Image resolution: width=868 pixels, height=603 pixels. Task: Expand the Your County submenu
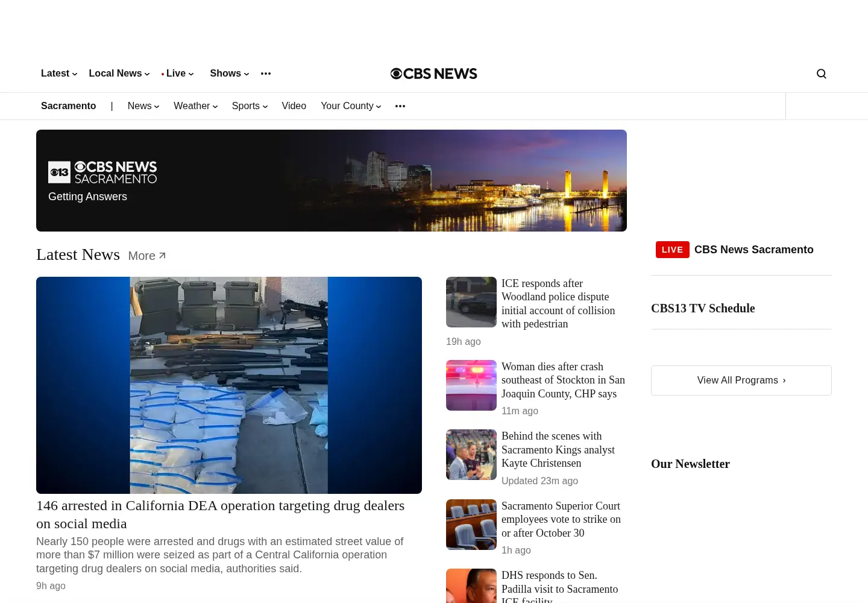click(x=351, y=106)
